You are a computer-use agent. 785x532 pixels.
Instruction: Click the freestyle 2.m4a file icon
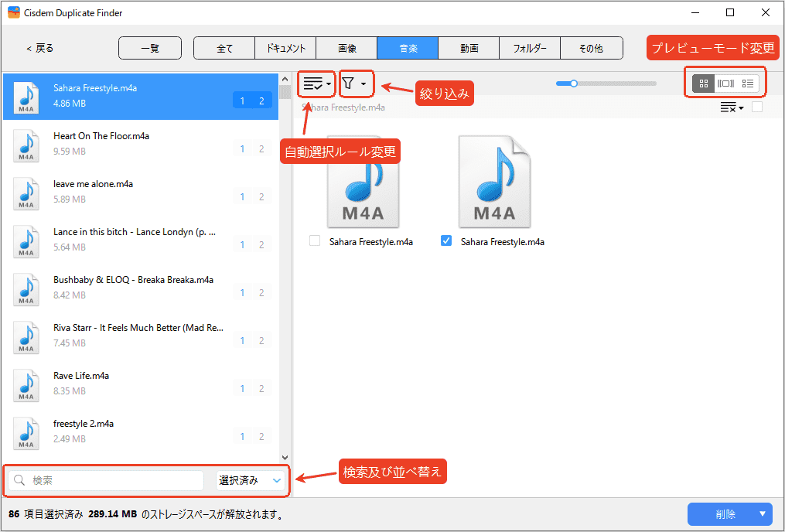pos(26,433)
